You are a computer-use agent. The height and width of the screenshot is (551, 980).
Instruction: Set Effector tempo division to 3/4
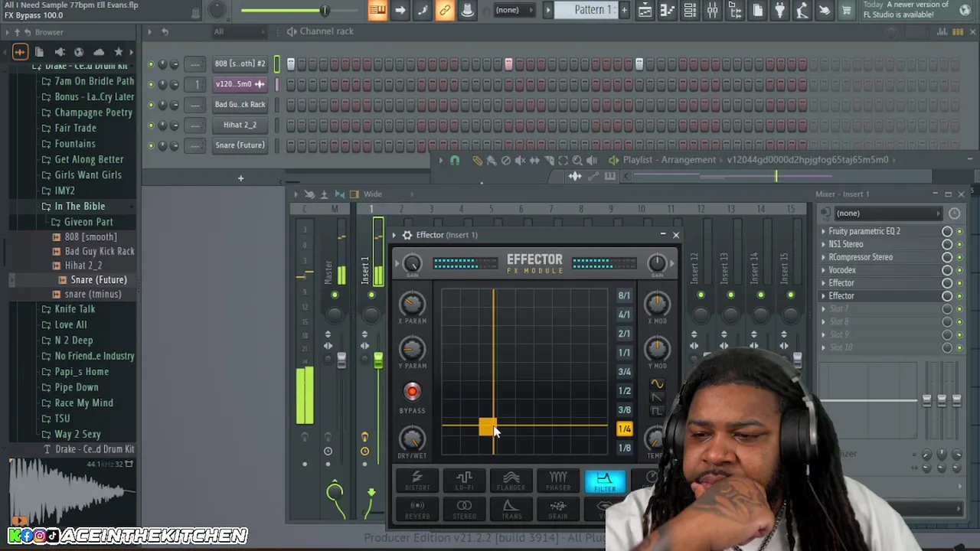624,372
